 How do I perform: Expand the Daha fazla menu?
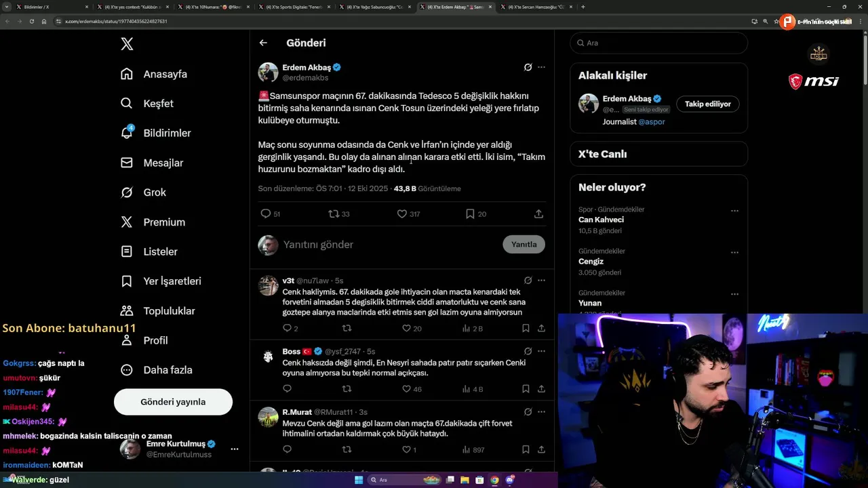pyautogui.click(x=156, y=370)
